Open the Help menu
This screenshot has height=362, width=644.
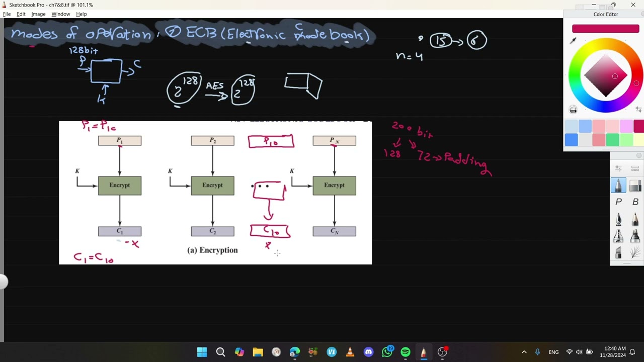(82, 14)
